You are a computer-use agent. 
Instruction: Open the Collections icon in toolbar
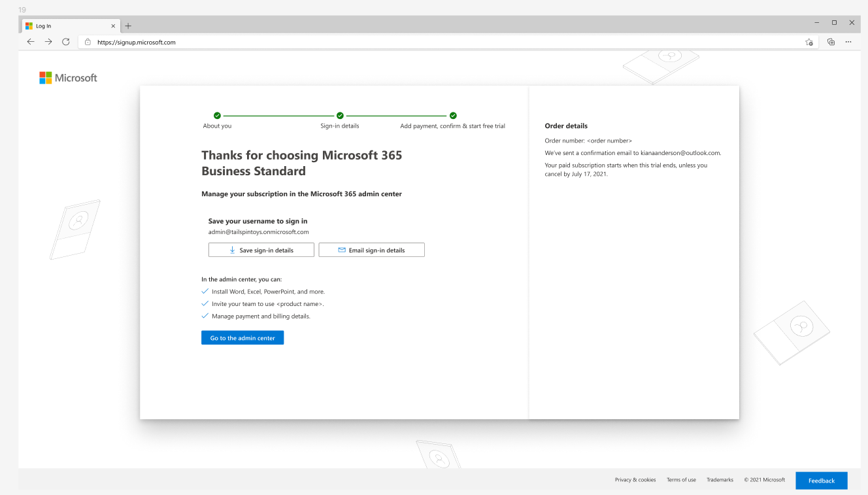[x=831, y=42]
